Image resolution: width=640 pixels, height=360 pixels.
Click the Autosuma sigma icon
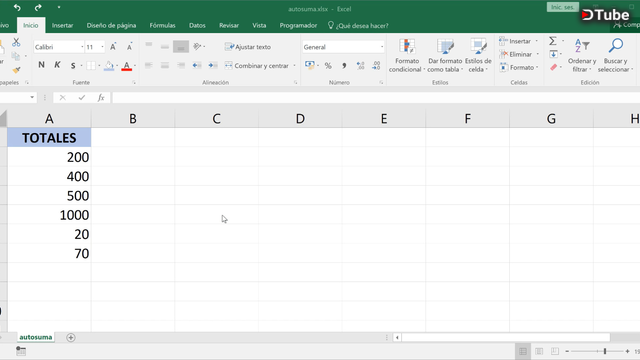coord(553,41)
